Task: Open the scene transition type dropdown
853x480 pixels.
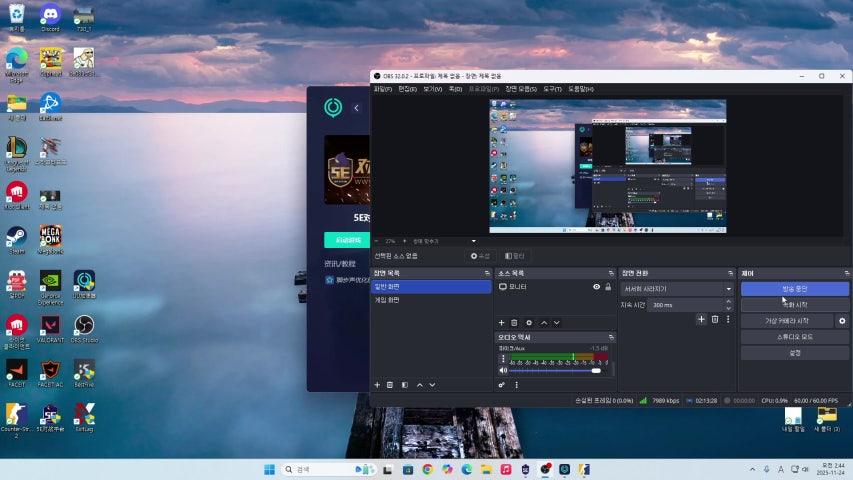Action: tap(677, 288)
